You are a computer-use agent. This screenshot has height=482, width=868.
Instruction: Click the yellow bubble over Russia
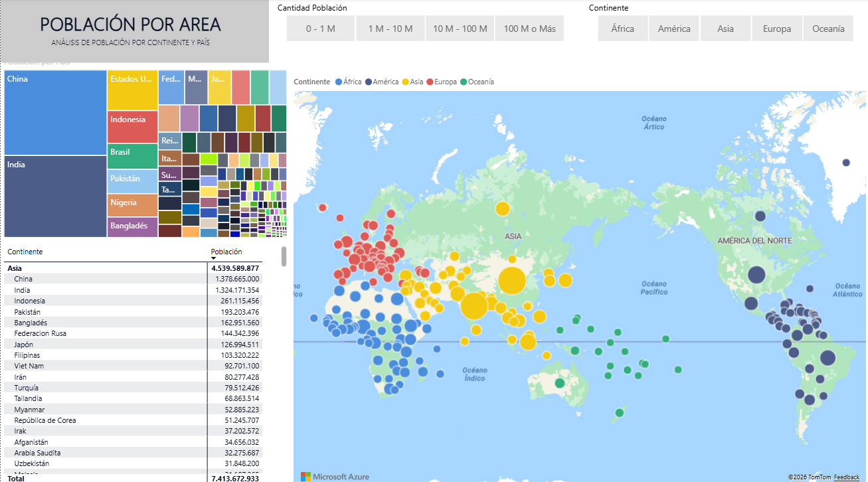coord(503,208)
